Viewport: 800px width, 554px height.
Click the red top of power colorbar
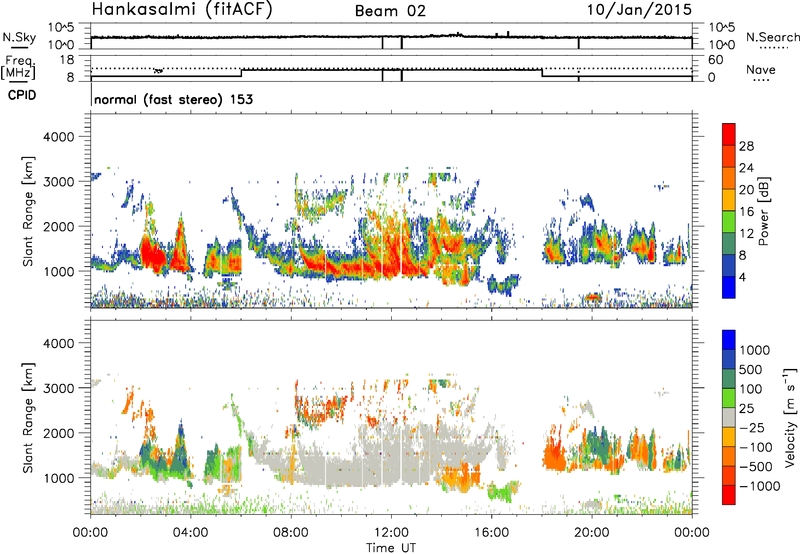point(729,135)
